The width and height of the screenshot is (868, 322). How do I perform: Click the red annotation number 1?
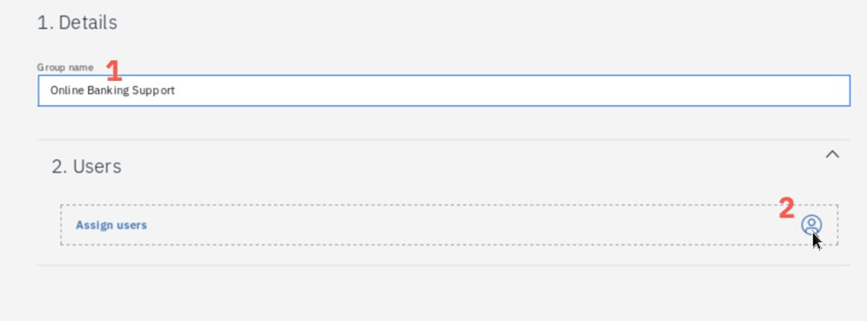pyautogui.click(x=113, y=71)
